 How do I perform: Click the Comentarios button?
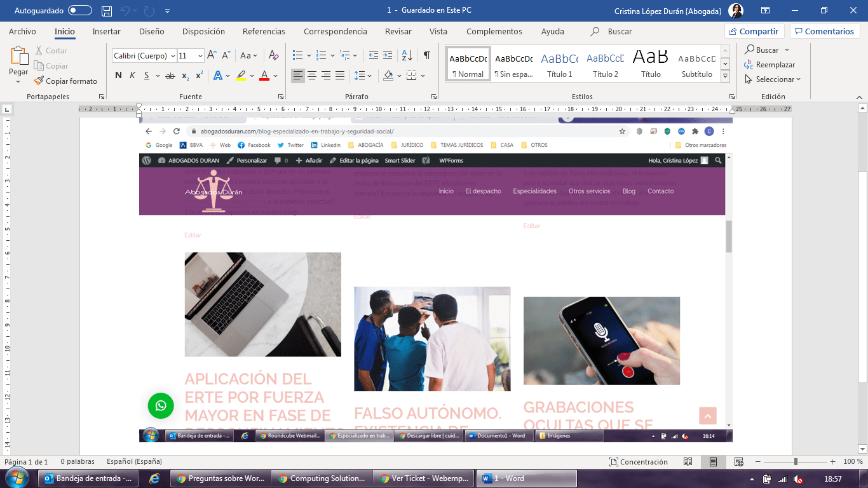[x=824, y=31]
